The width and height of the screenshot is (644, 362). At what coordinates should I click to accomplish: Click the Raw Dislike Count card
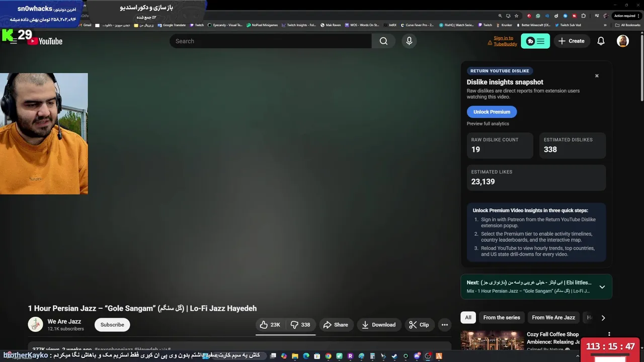pos(500,145)
